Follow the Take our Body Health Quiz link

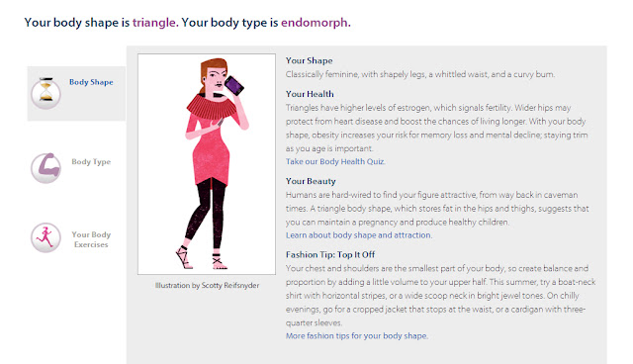[335, 161]
